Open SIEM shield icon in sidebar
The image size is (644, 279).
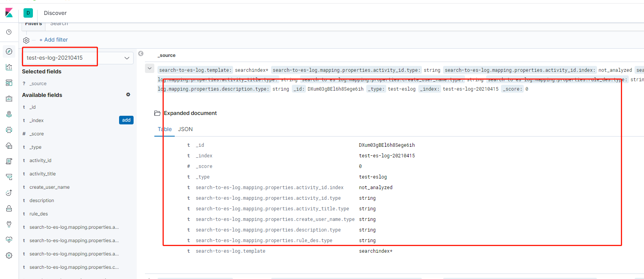coord(9,208)
